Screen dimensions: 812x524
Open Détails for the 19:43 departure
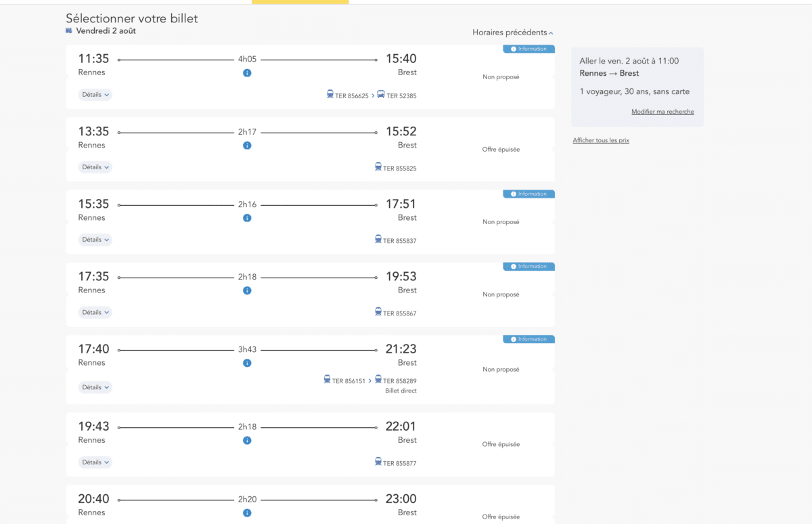(x=95, y=462)
